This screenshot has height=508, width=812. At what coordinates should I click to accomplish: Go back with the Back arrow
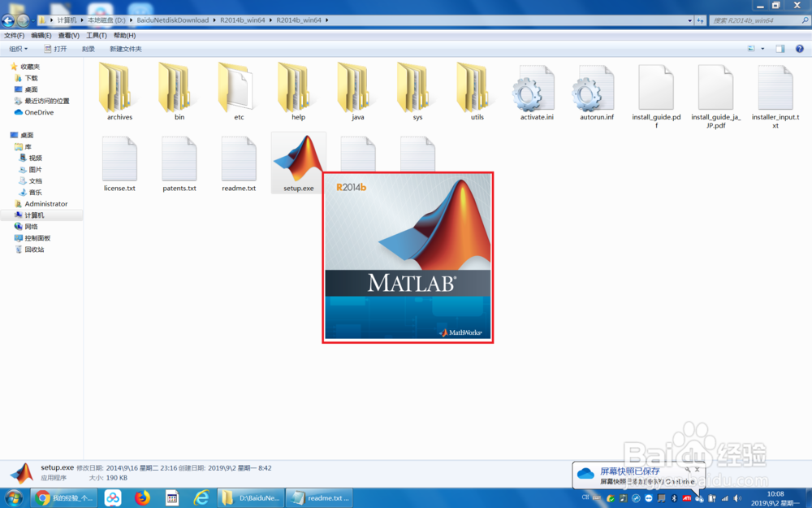pos(8,20)
